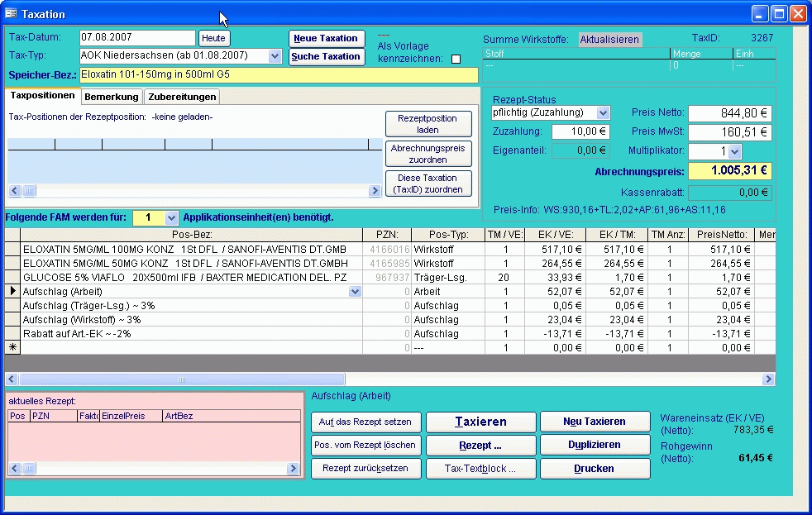
Task: Click the EK / VE cell 33,93 €
Action: tap(555, 278)
